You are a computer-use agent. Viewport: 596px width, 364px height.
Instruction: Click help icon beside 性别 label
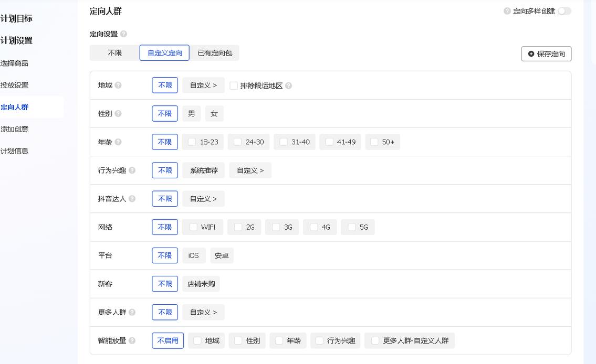[118, 113]
